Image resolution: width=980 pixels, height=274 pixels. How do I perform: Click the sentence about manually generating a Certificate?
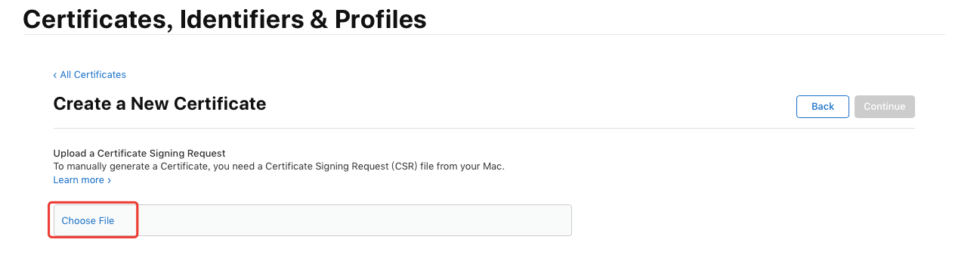[x=279, y=166]
